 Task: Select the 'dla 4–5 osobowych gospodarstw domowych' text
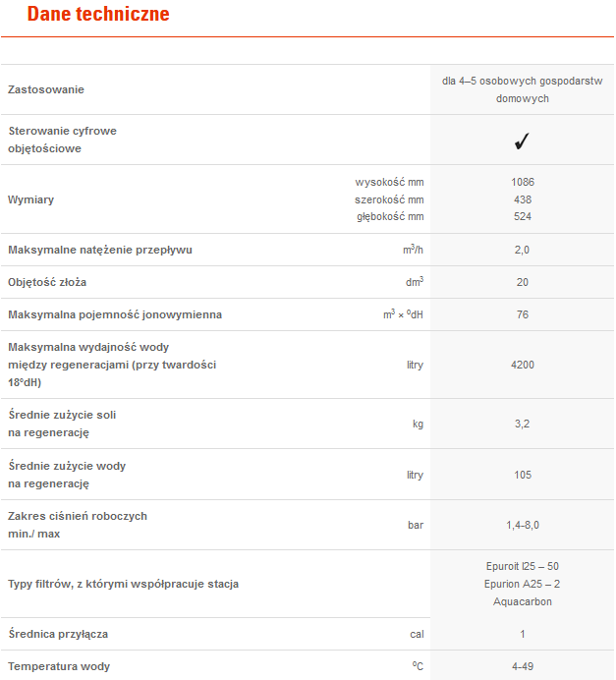(522, 90)
